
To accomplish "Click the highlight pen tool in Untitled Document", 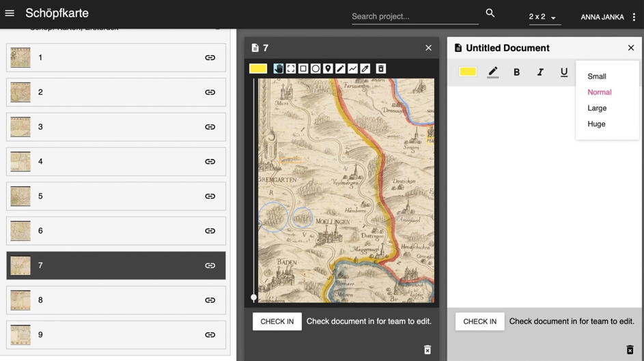I will (493, 72).
